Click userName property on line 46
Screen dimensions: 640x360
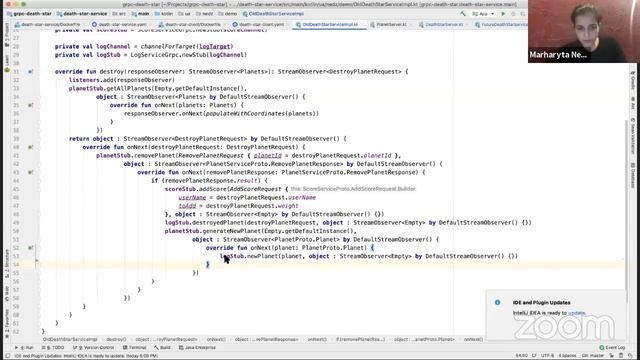point(192,198)
